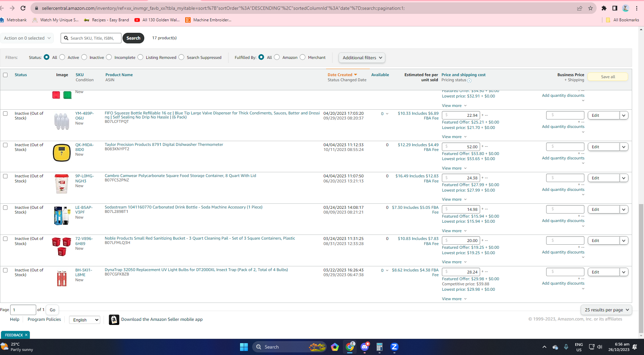Select the Inactive status radio button
This screenshot has width=644, height=355.
tap(84, 57)
